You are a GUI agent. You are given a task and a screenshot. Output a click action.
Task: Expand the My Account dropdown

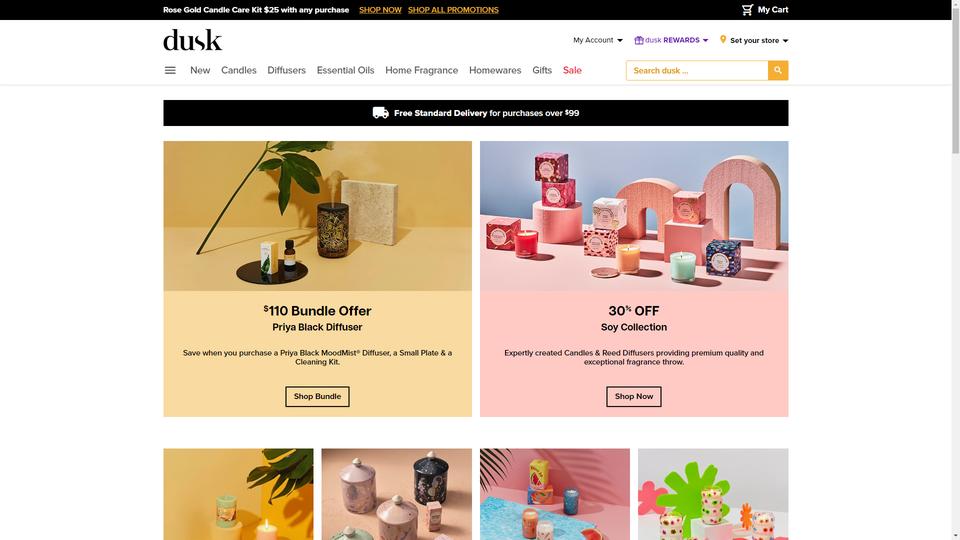click(x=598, y=40)
